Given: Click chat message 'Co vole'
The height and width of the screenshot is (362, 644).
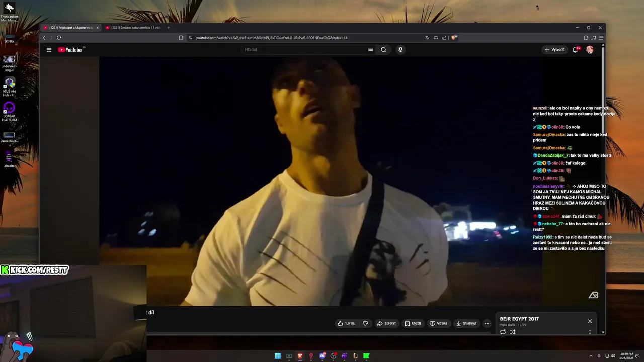Looking at the screenshot, I should pos(573,127).
